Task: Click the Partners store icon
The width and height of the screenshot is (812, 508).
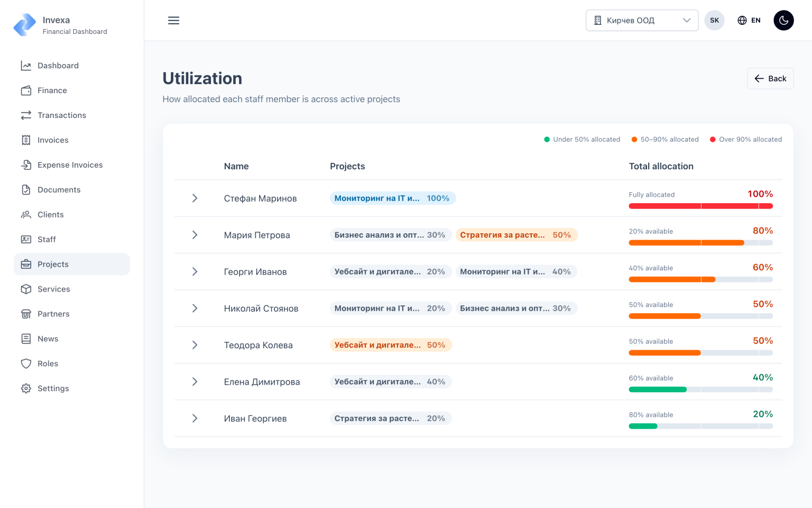Action: (26, 314)
